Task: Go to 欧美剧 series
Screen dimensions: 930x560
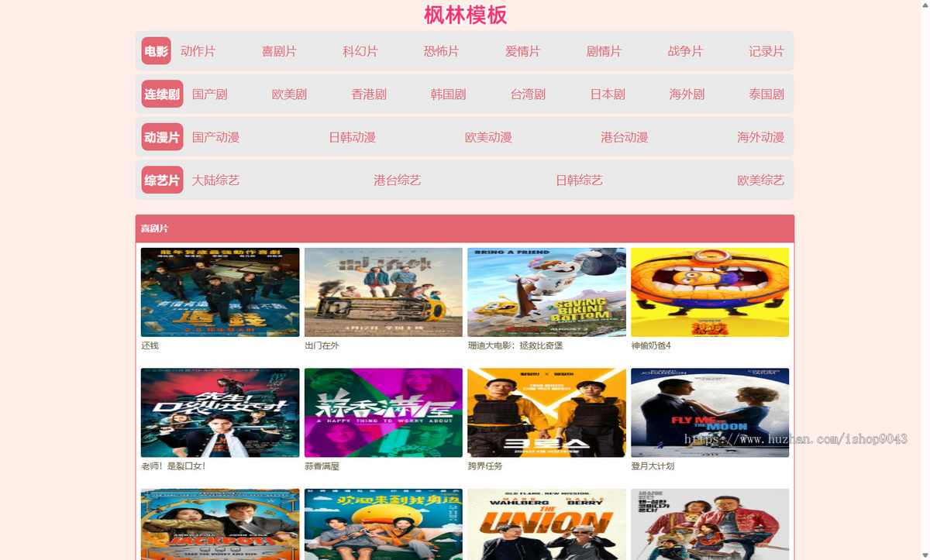Action: [x=289, y=94]
